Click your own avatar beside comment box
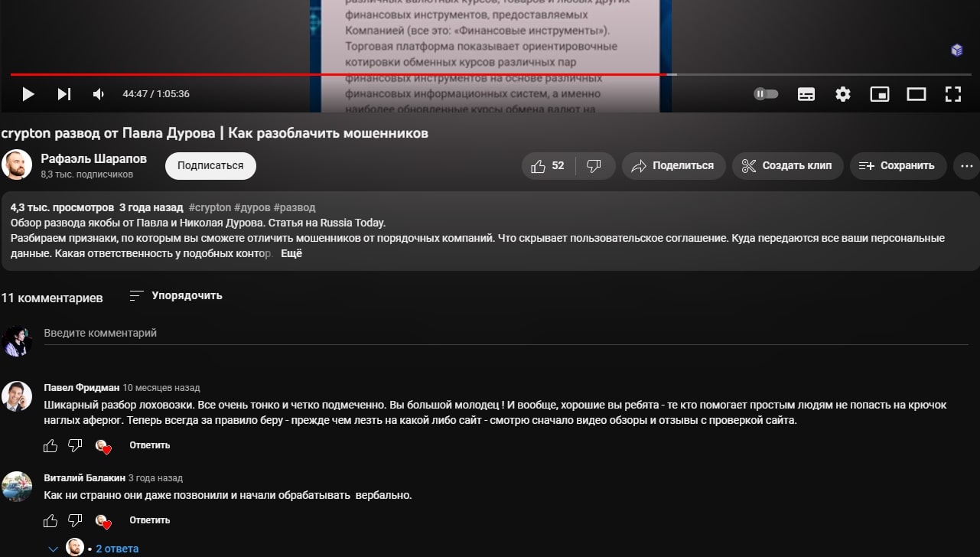Screen dimensions: 980x557 16,341
